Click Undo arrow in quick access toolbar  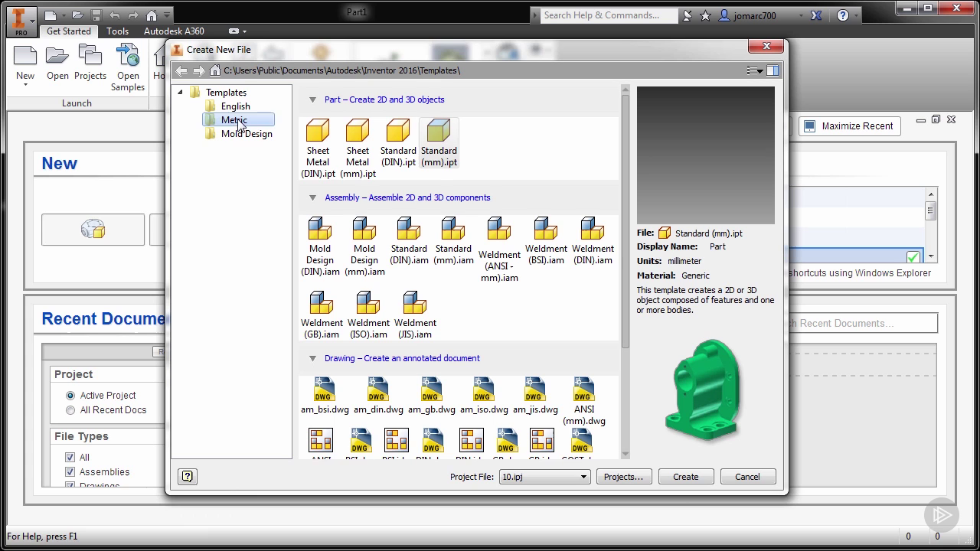(x=114, y=15)
